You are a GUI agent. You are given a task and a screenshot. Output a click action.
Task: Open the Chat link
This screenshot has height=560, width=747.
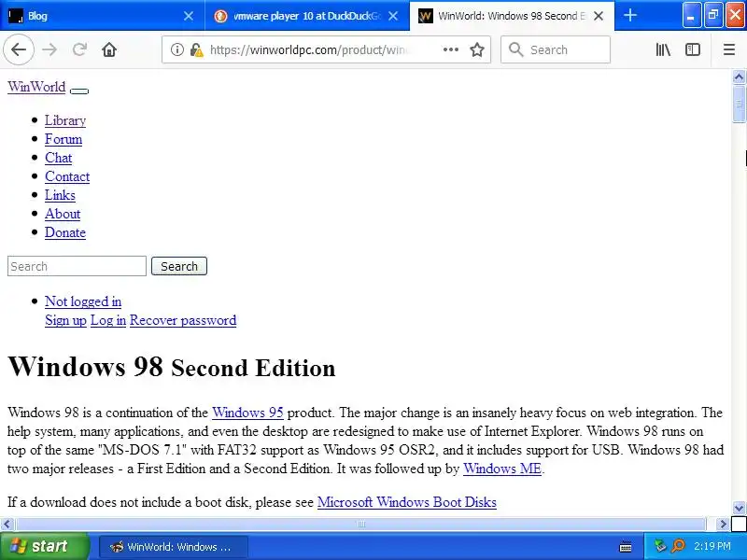[x=59, y=158]
